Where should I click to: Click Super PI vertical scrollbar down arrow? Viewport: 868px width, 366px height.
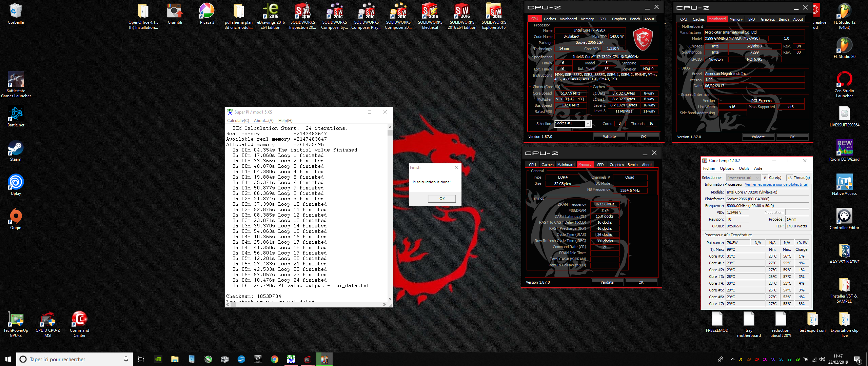390,299
